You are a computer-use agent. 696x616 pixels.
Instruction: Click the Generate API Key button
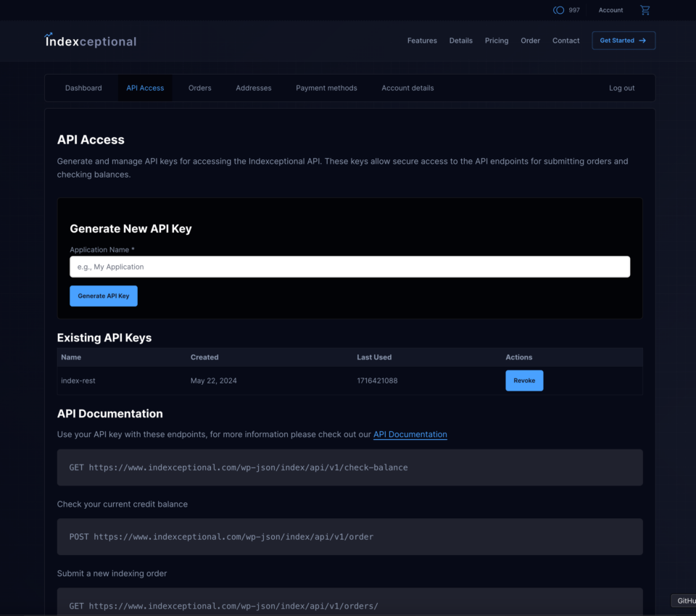pyautogui.click(x=104, y=296)
